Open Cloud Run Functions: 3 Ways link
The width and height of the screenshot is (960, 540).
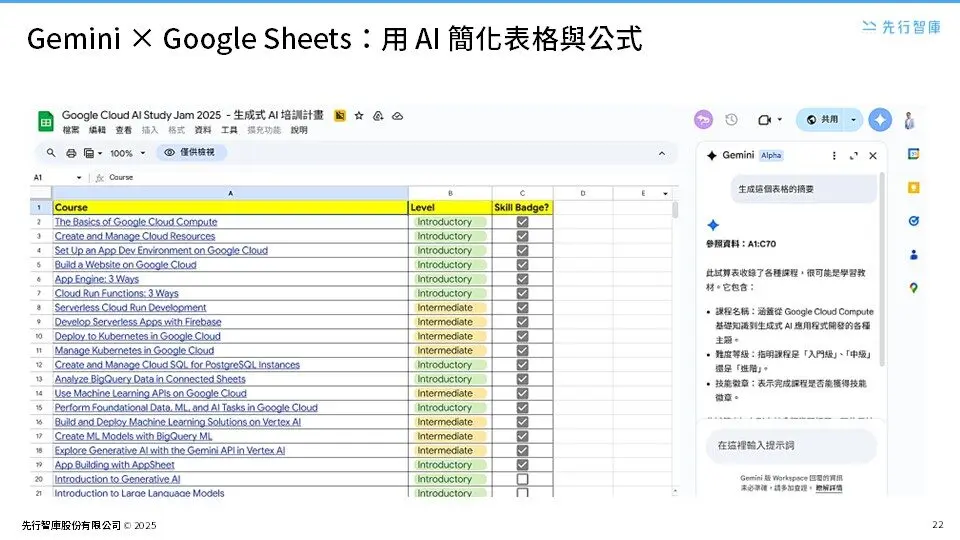(116, 293)
